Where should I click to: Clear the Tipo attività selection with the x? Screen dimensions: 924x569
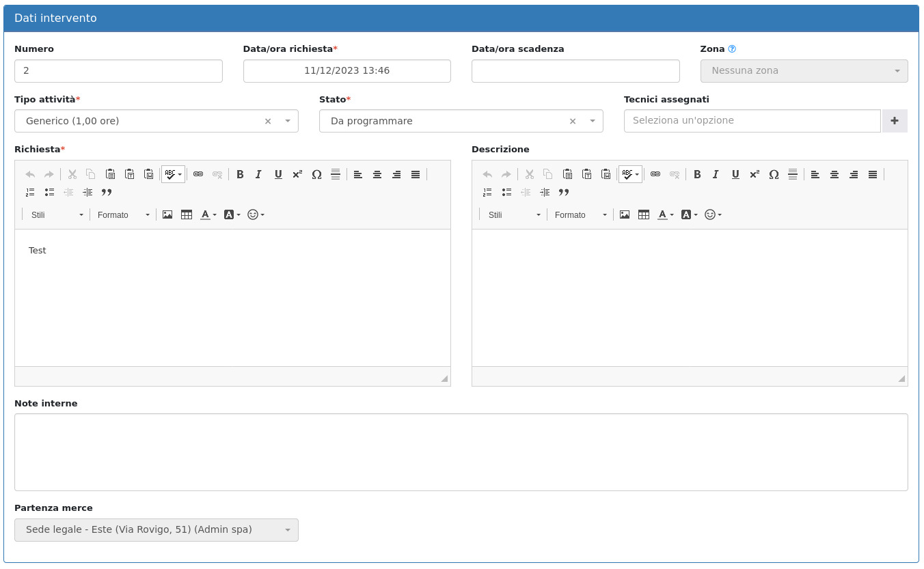(x=268, y=121)
